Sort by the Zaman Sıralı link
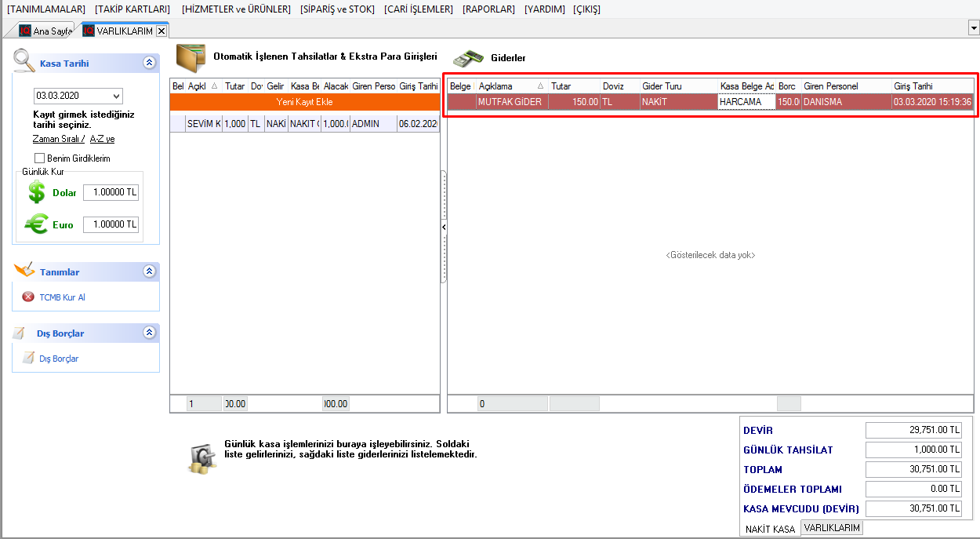 click(x=57, y=139)
